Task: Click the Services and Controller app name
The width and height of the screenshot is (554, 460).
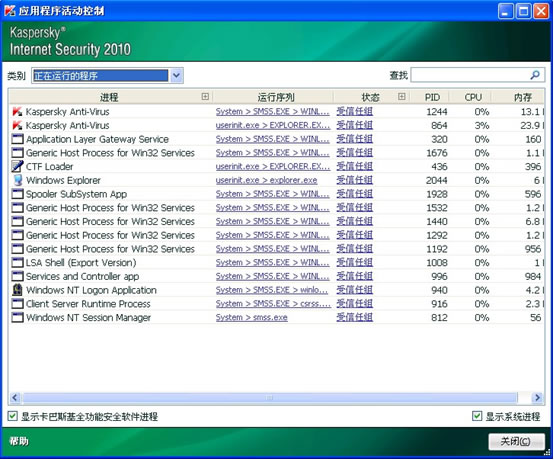Action: (83, 276)
